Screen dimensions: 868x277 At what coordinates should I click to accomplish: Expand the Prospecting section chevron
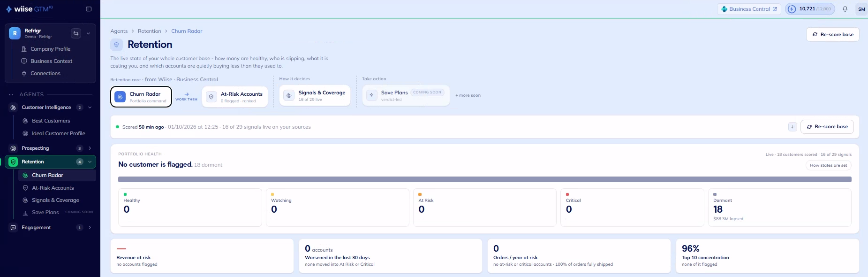click(x=90, y=148)
